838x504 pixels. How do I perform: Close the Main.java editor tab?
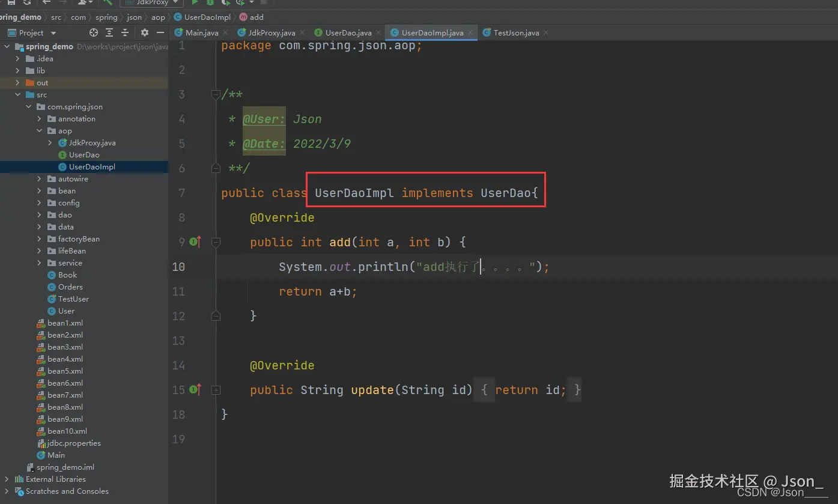[x=225, y=33]
